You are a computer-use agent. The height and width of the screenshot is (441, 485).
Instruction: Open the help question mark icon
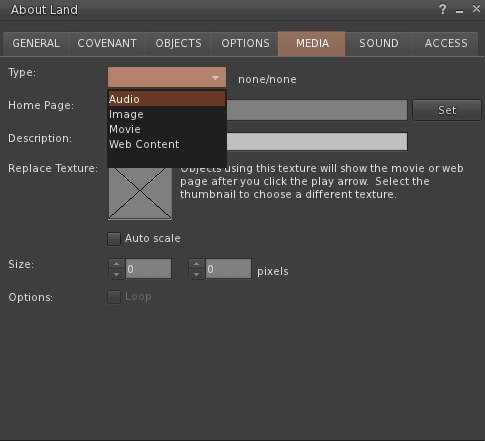click(442, 9)
